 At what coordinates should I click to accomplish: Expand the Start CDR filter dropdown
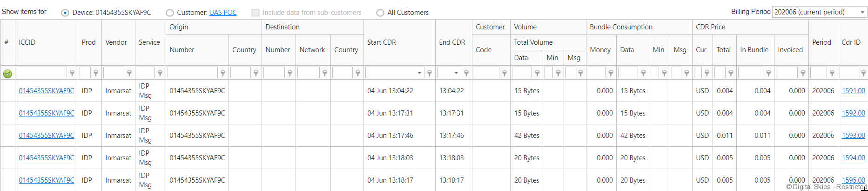click(x=419, y=73)
